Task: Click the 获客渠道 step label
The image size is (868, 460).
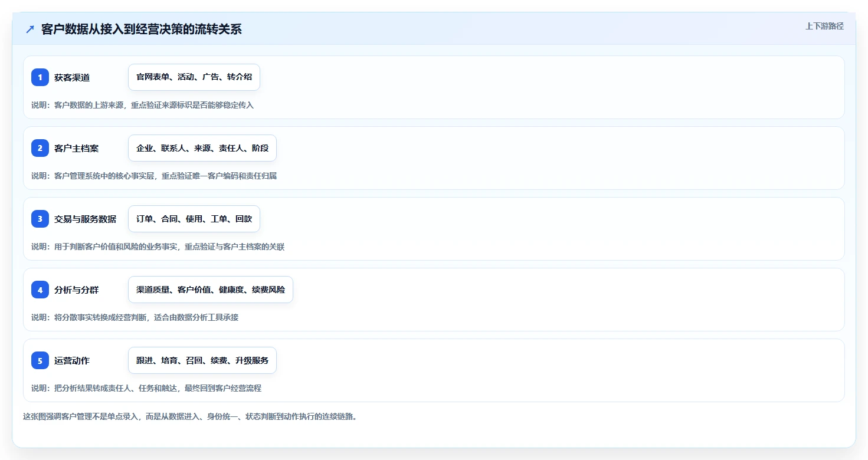Action: point(72,77)
